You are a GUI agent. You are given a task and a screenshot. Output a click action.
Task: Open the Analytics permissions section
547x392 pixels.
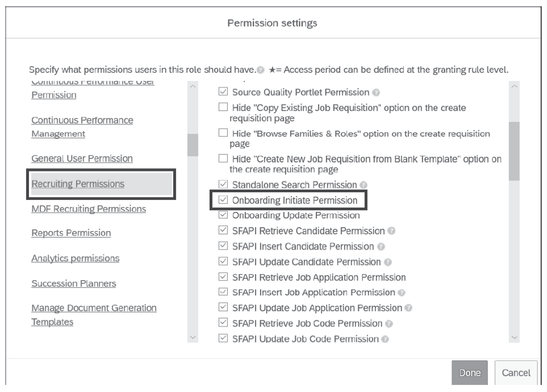[75, 258]
